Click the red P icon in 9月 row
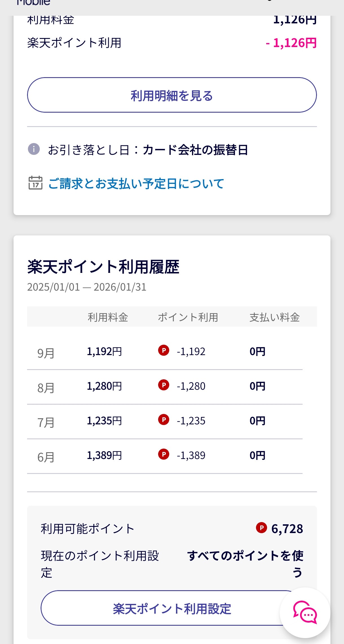344x644 pixels. point(164,350)
